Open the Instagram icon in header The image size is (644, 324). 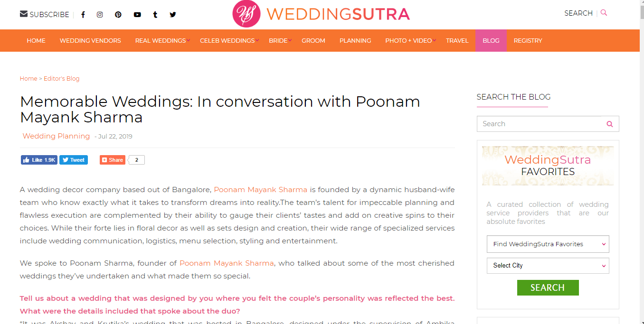point(100,15)
